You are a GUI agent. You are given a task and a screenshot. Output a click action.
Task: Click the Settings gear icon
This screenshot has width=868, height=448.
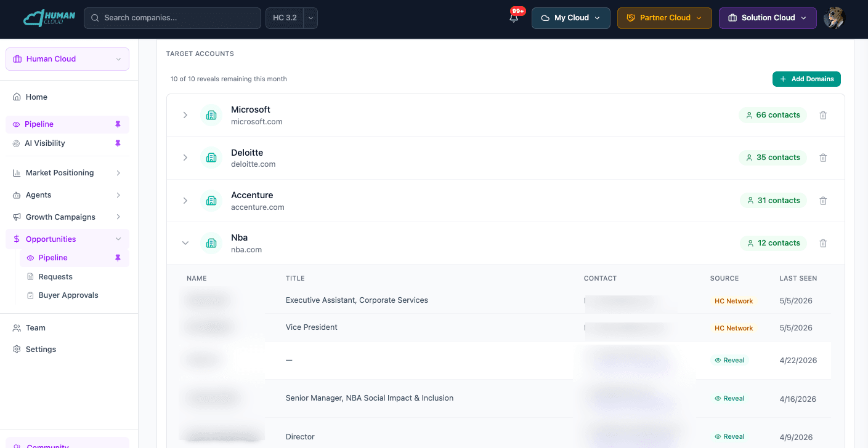pyautogui.click(x=17, y=350)
